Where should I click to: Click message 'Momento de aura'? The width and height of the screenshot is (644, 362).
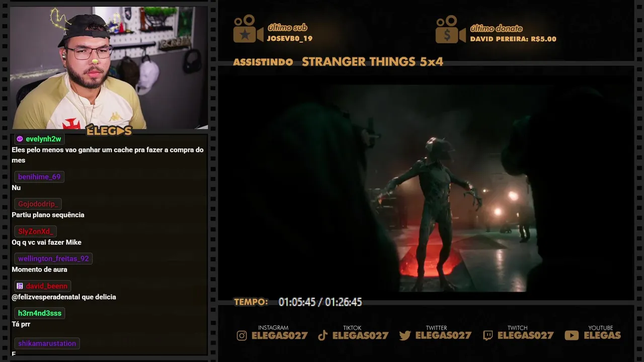(39, 269)
